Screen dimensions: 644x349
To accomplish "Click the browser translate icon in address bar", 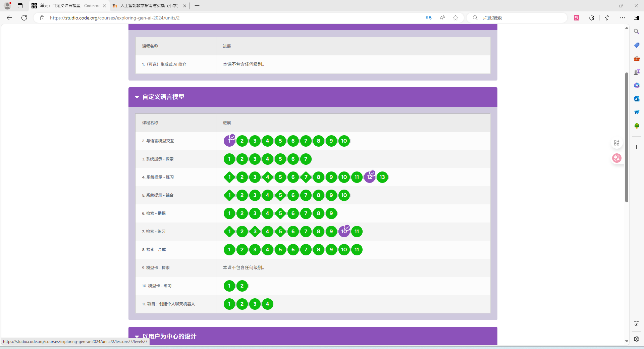I will coord(429,18).
